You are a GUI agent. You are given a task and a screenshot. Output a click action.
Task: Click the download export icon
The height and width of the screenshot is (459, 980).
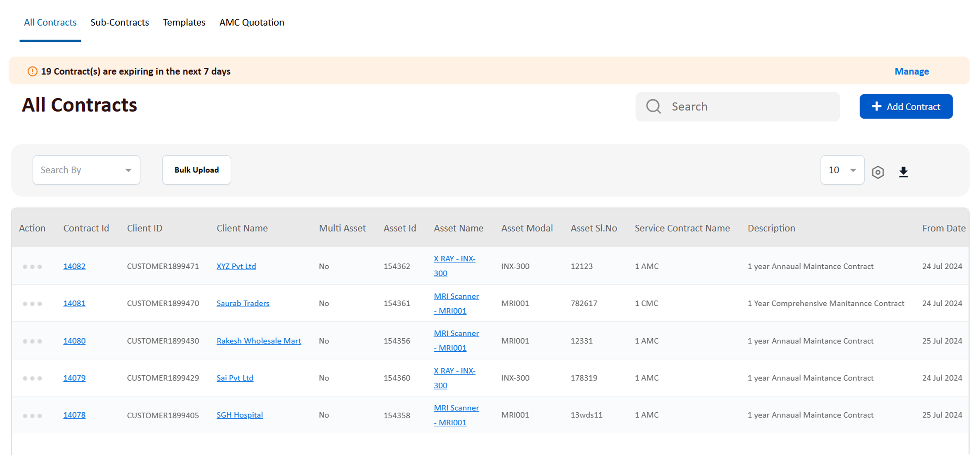click(903, 172)
